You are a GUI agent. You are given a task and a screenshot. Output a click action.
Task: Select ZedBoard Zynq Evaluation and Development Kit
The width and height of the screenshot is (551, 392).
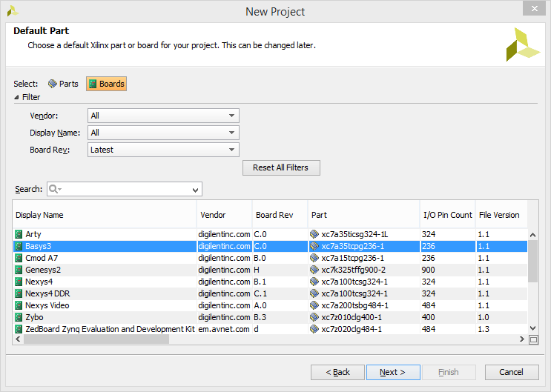(x=110, y=329)
